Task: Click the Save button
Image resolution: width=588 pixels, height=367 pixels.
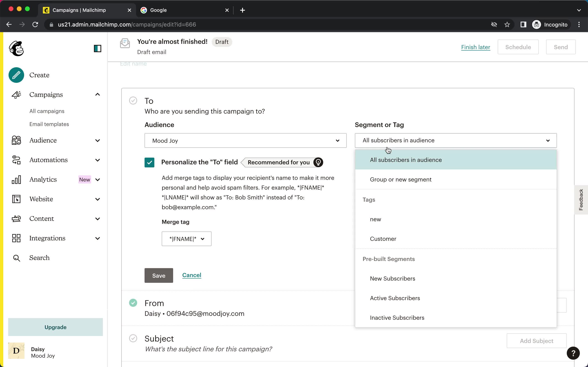Action: click(x=159, y=275)
